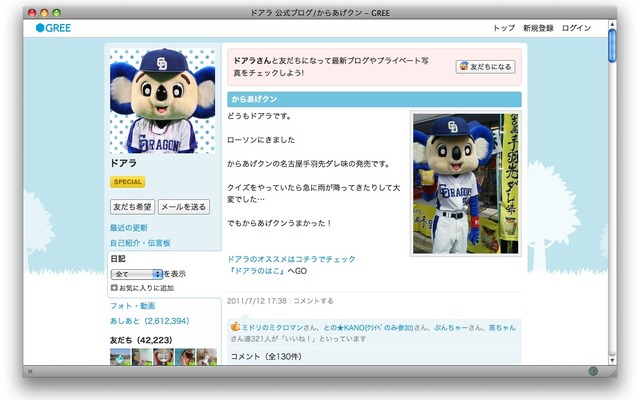640x400 pixels.
Task: Click the 日記 section heading
Action: pos(118,259)
